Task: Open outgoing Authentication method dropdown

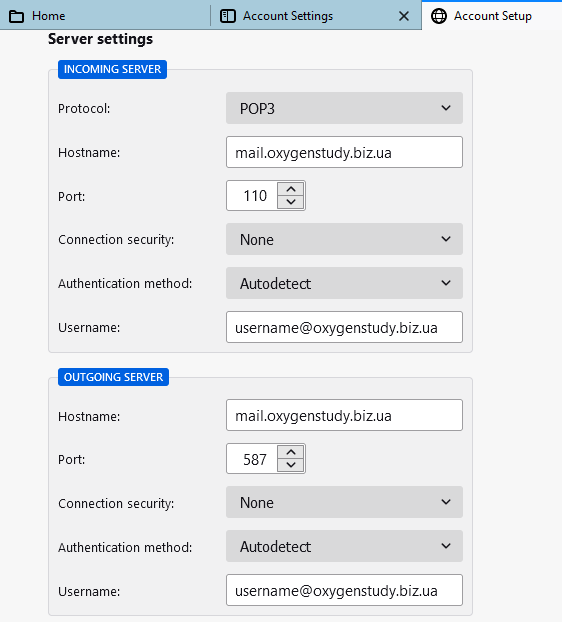Action: pos(344,546)
